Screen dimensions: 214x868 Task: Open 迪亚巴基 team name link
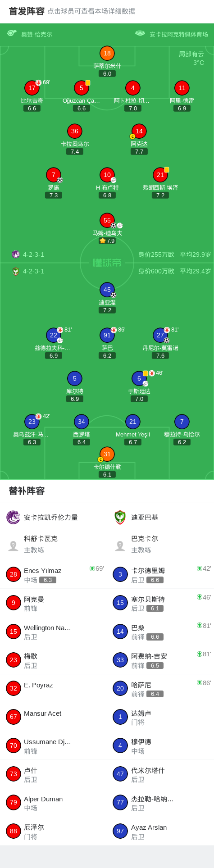coord(145,517)
